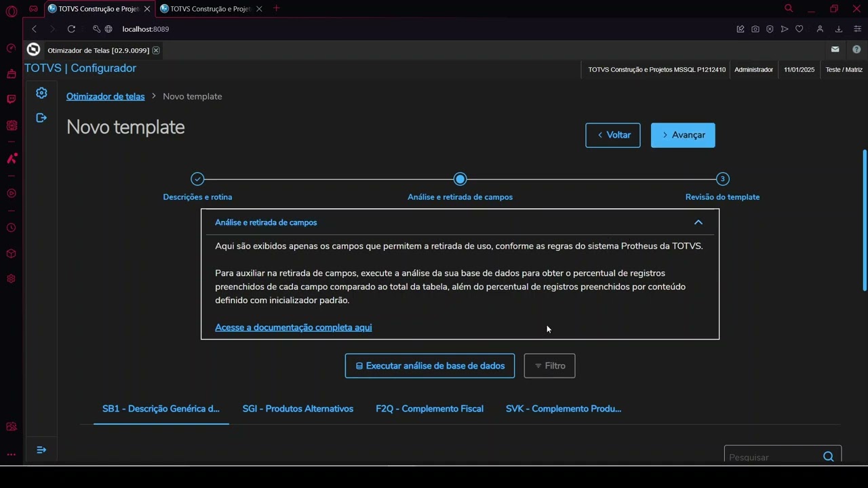The width and height of the screenshot is (868, 488).
Task: Click the search magnifier in Pesquisar field
Action: [829, 457]
